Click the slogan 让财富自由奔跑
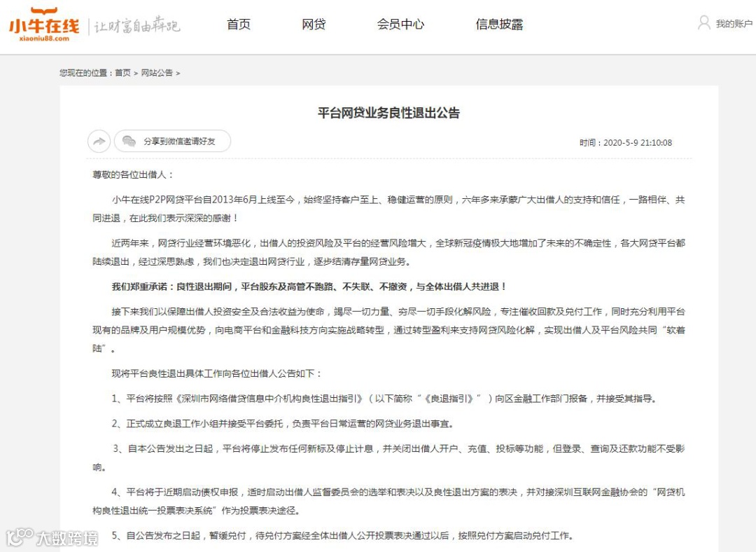This screenshot has height=552, width=756. [137, 25]
